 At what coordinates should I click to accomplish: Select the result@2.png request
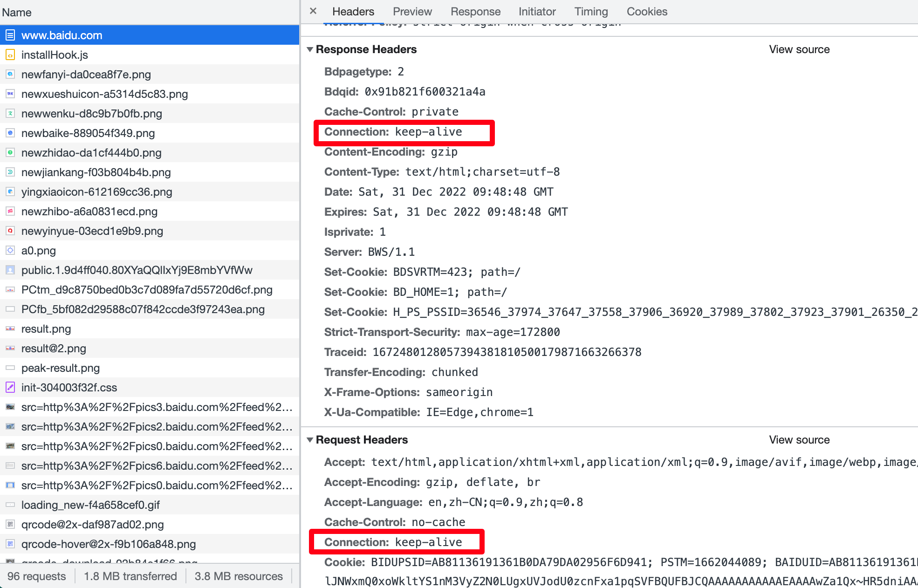click(x=150, y=349)
